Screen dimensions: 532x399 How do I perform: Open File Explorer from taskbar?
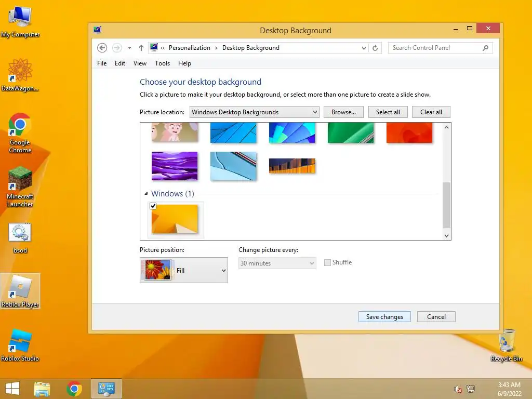(x=42, y=389)
